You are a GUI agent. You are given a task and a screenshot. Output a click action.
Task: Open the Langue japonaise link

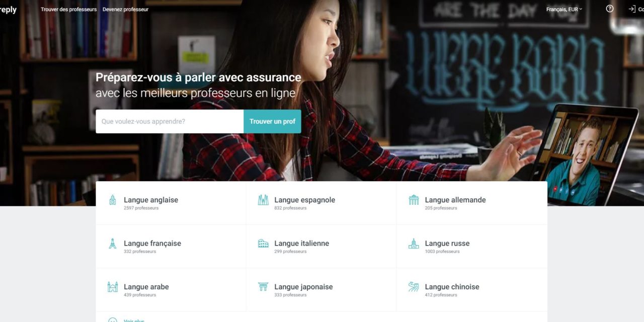click(x=303, y=287)
